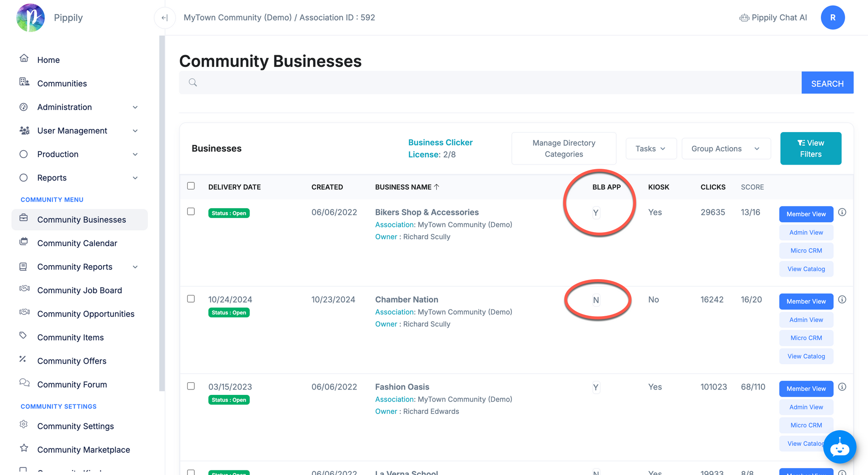Click the SEARCH button

827,83
